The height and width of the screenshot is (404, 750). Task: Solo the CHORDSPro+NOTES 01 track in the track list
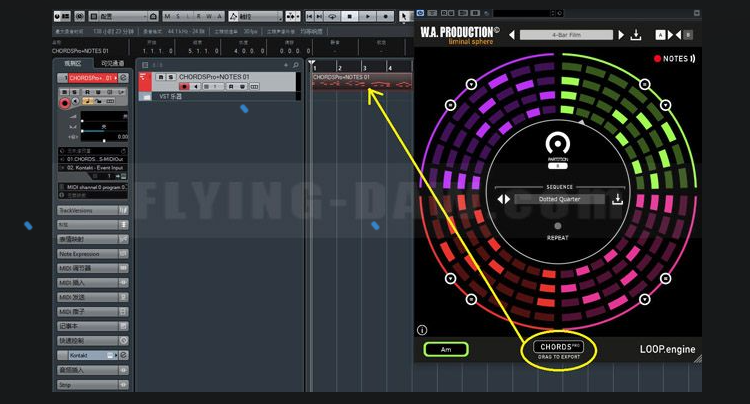pos(170,77)
